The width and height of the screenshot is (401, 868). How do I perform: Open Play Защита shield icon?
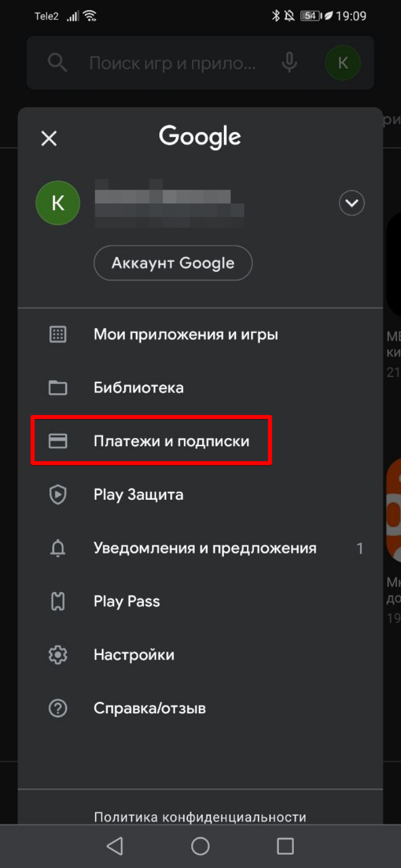[58, 495]
